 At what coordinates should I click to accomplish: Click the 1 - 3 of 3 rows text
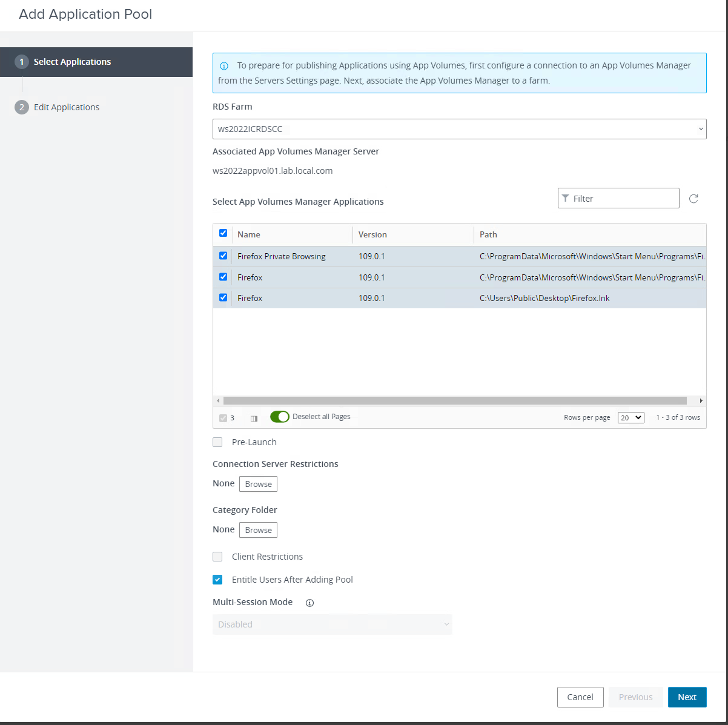click(678, 417)
